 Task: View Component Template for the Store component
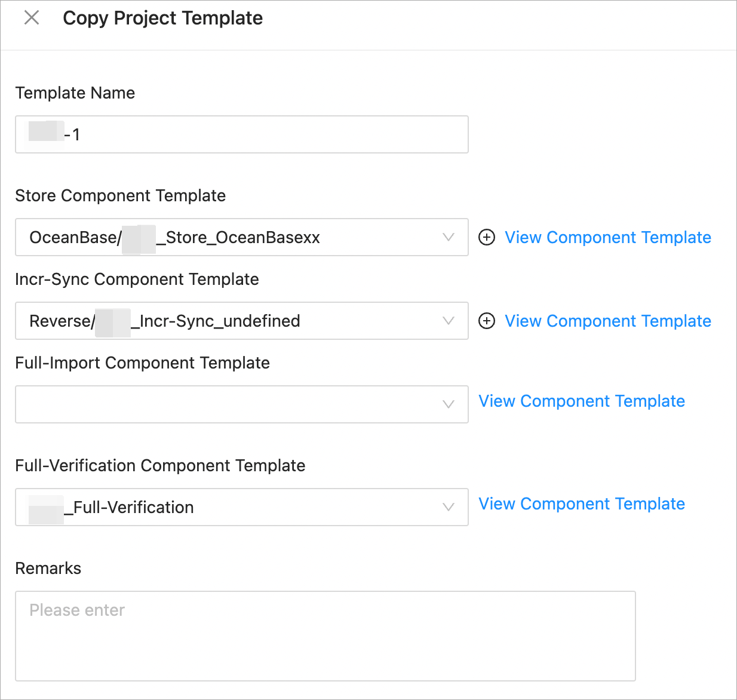[608, 237]
